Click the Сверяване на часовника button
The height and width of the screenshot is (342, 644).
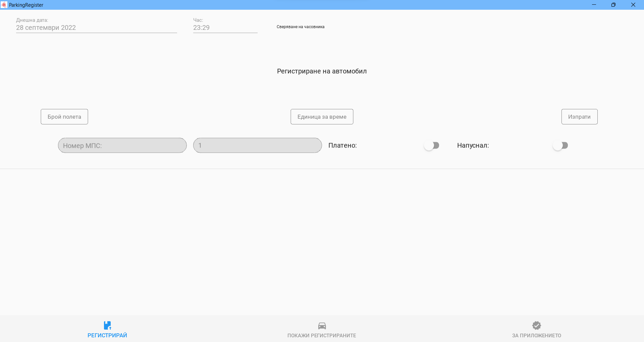300,27
